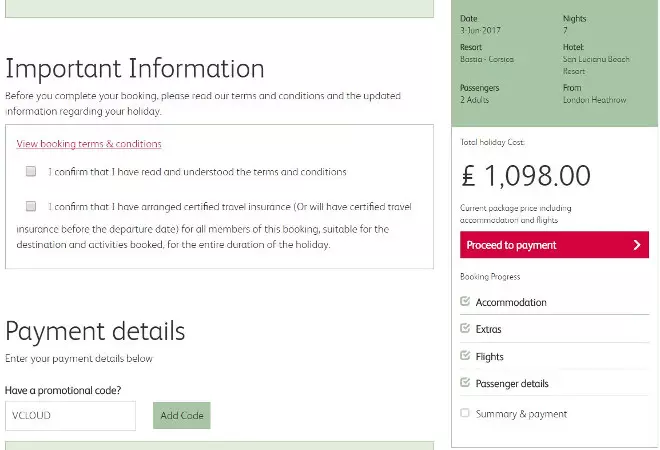Select the Flights booking step
The width and height of the screenshot is (660, 450).
point(489,356)
